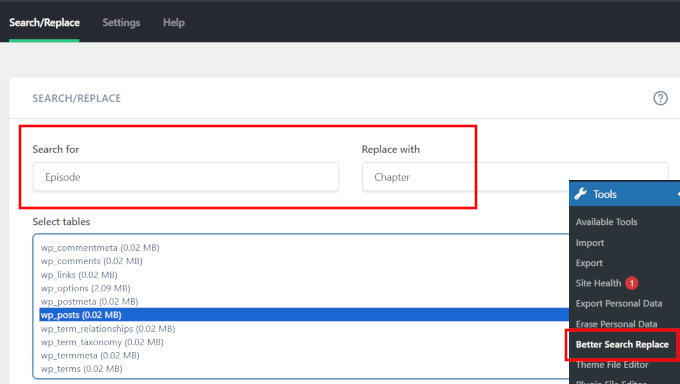Select the wp_options table

click(x=85, y=288)
